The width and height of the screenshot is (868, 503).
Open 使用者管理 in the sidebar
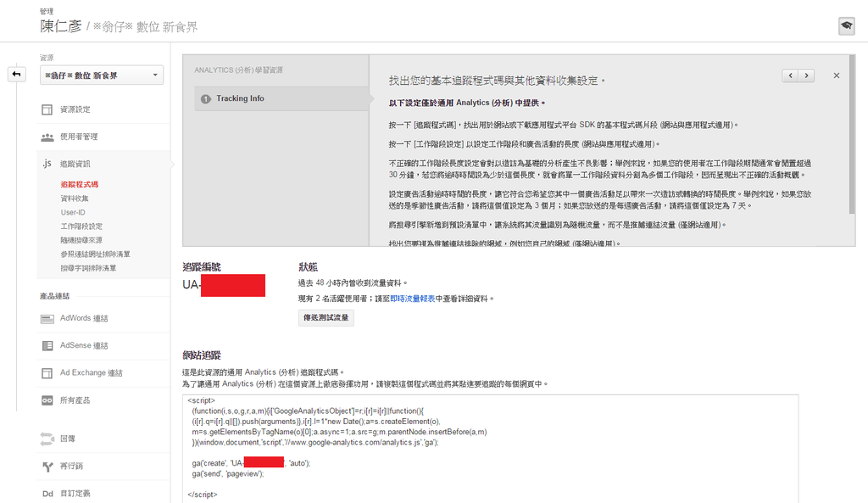tap(79, 137)
